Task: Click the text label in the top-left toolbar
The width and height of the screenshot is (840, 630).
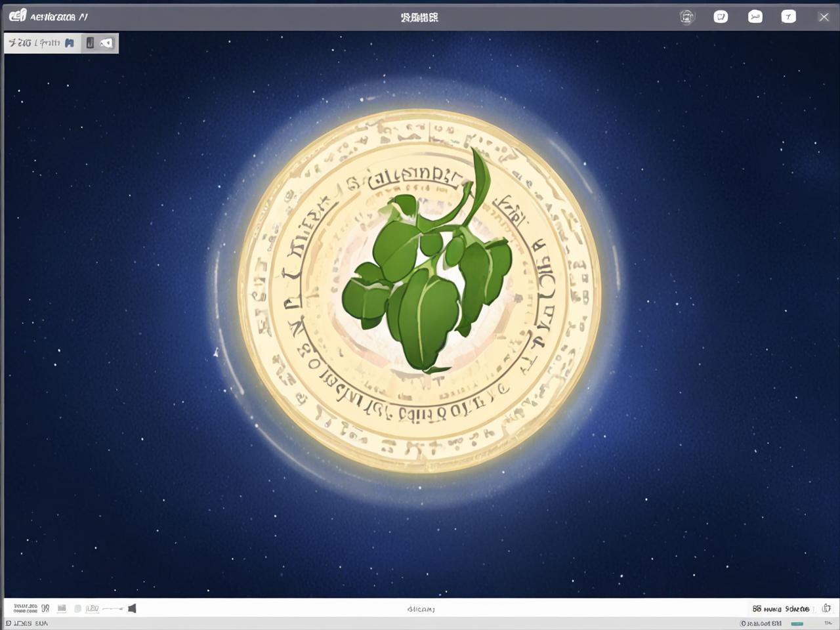Action: click(x=34, y=43)
